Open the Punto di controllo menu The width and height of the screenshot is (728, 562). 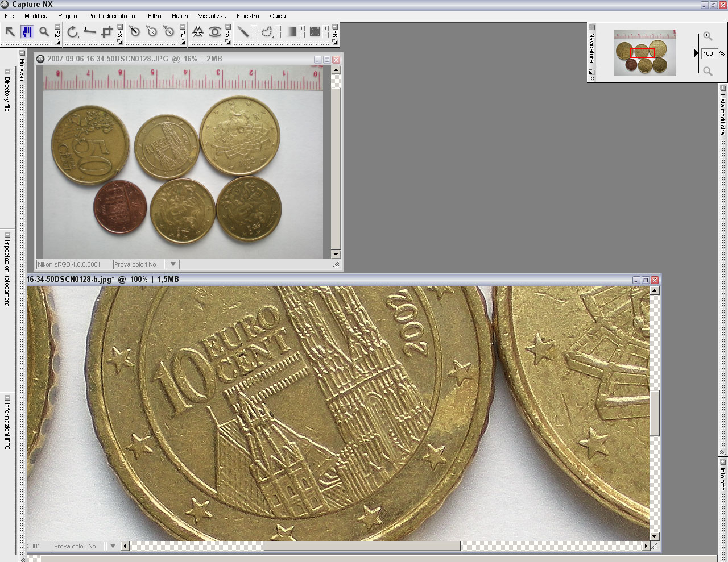pos(111,16)
